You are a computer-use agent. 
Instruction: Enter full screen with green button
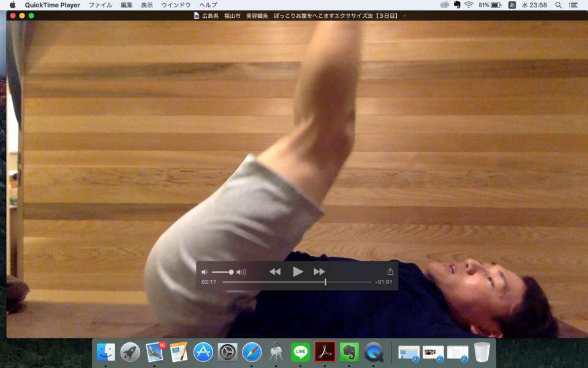(x=31, y=16)
